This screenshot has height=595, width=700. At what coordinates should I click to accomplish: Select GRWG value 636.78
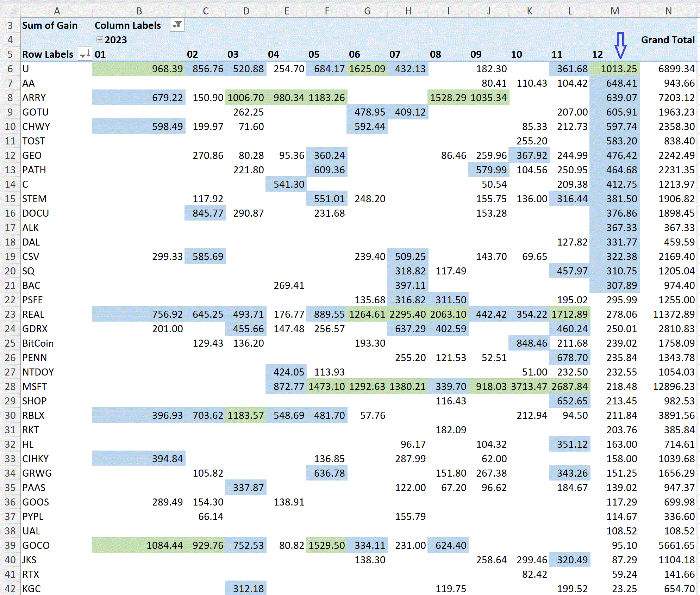click(327, 473)
